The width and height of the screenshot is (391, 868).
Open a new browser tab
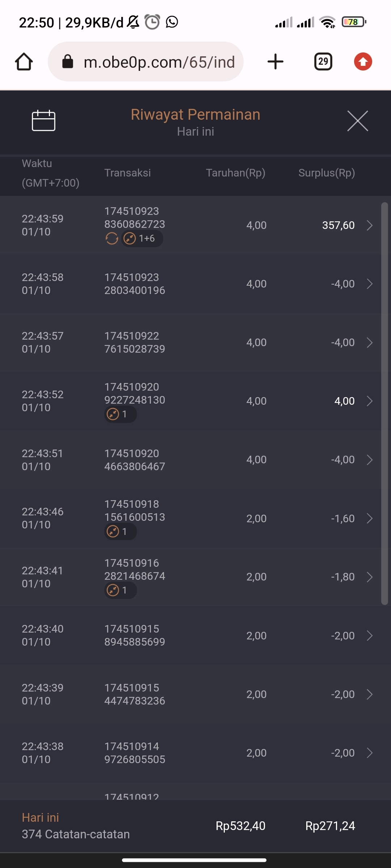coord(276,61)
